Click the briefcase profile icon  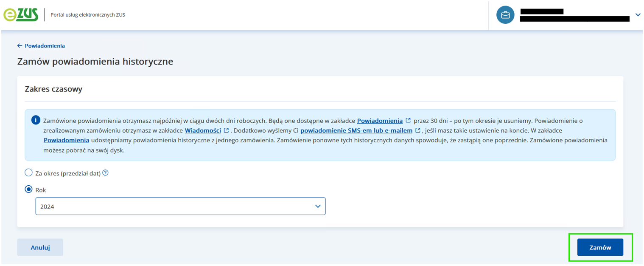point(505,15)
